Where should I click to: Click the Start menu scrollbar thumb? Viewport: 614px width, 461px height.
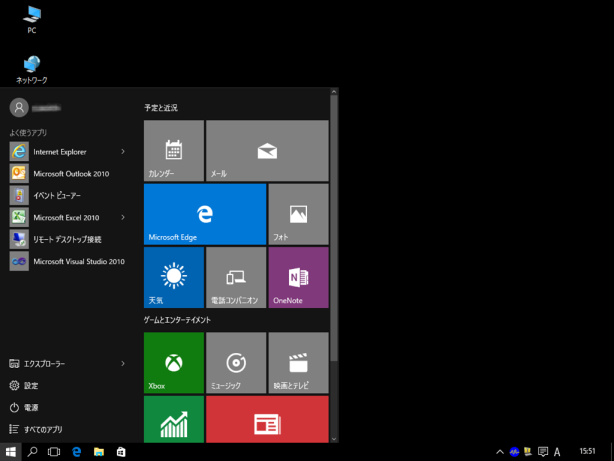click(x=334, y=228)
